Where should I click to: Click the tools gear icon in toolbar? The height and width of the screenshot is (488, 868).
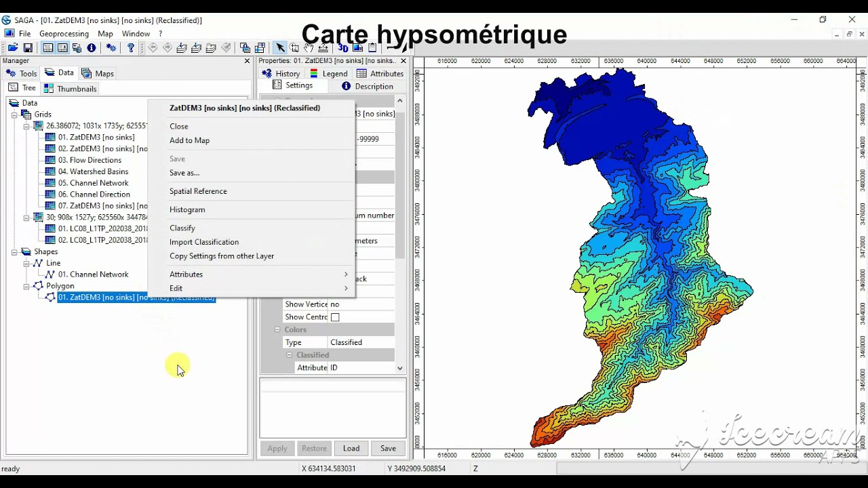coord(111,47)
